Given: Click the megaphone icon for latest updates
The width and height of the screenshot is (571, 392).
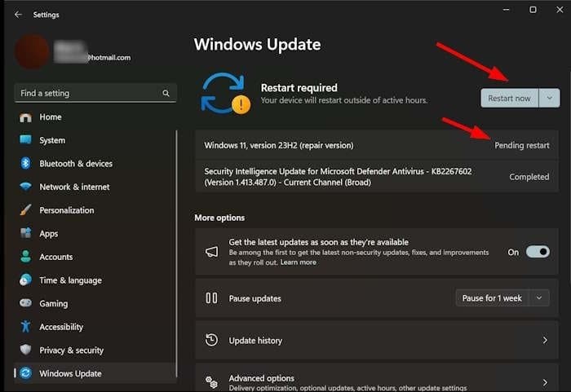Looking at the screenshot, I should 211,252.
